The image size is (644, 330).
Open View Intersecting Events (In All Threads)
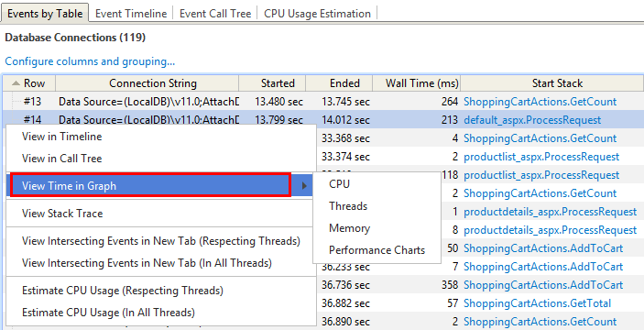click(x=147, y=263)
